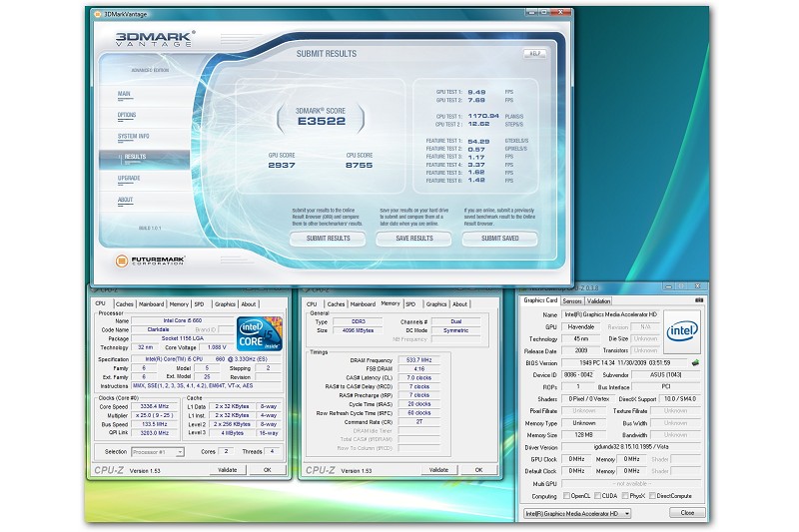The width and height of the screenshot is (799, 532).
Task: Click the DRAM Frequency value 533.7 MHz
Action: point(418,360)
